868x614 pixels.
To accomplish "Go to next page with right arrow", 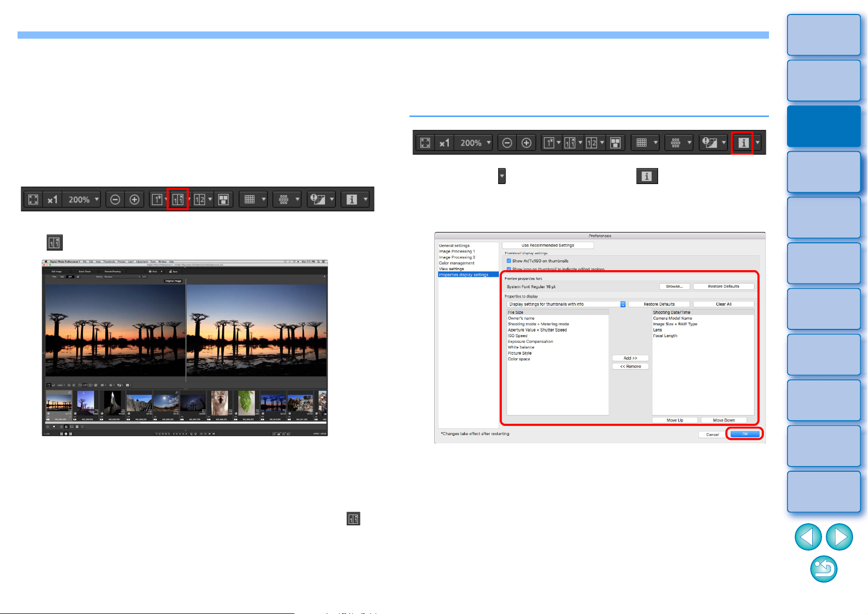I will pyautogui.click(x=840, y=537).
